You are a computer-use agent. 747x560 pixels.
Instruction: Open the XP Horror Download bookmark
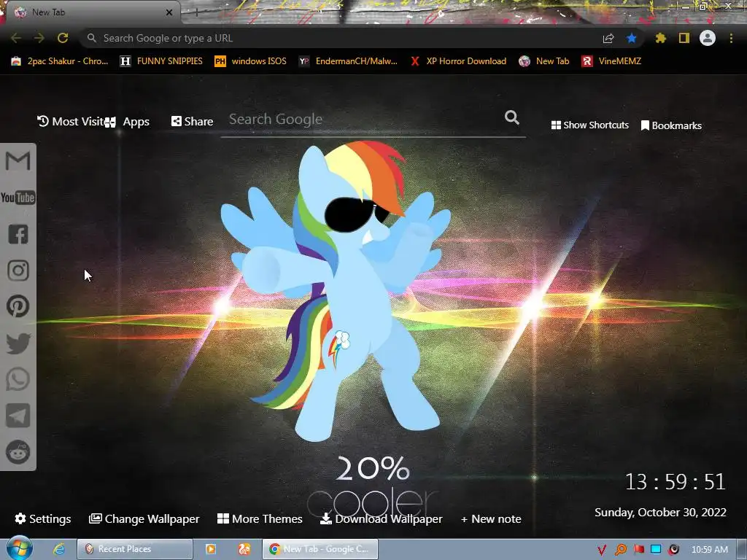pyautogui.click(x=458, y=61)
